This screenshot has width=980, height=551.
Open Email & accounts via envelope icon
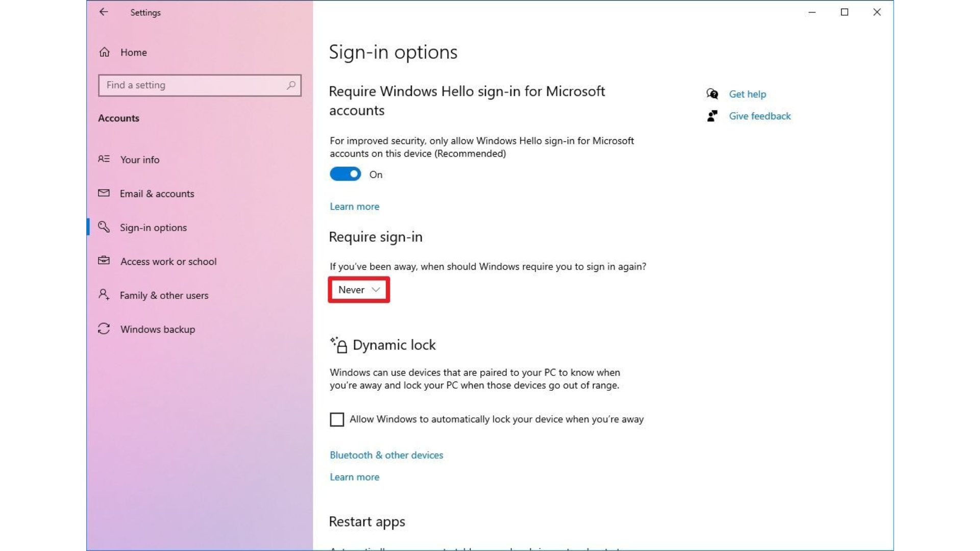click(x=104, y=193)
